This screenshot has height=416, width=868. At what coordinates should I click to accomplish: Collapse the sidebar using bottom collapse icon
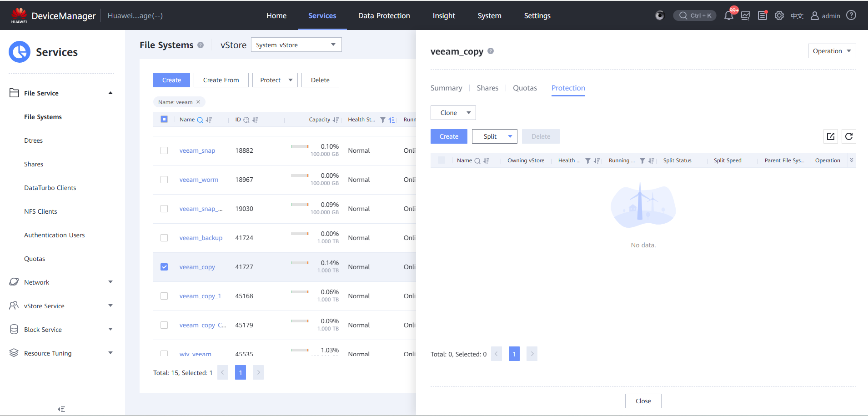tap(61, 409)
